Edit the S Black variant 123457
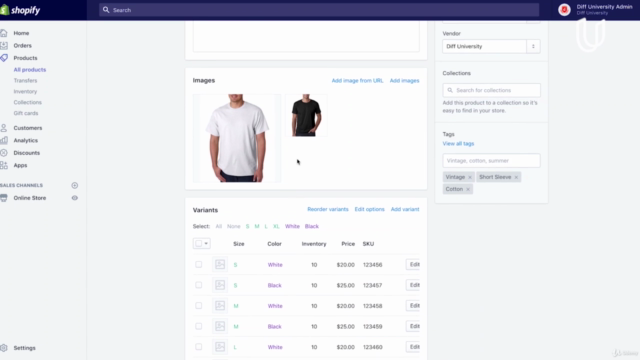 tap(413, 285)
